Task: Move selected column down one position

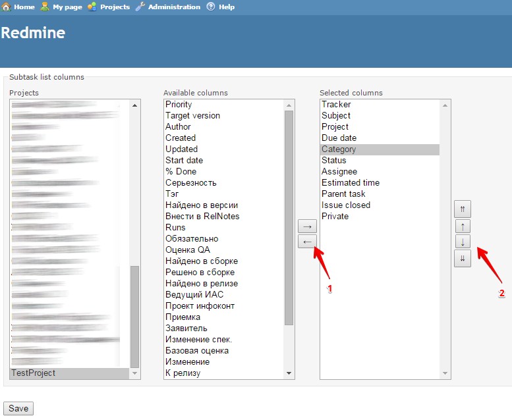Action: (x=463, y=242)
